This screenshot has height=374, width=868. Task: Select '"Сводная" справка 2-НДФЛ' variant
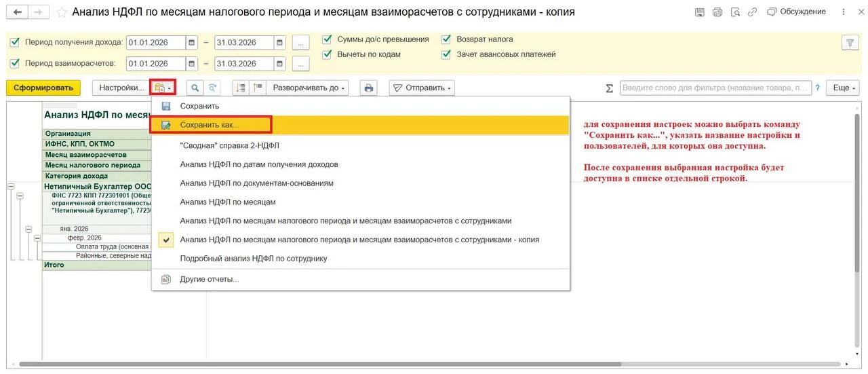tap(360, 145)
